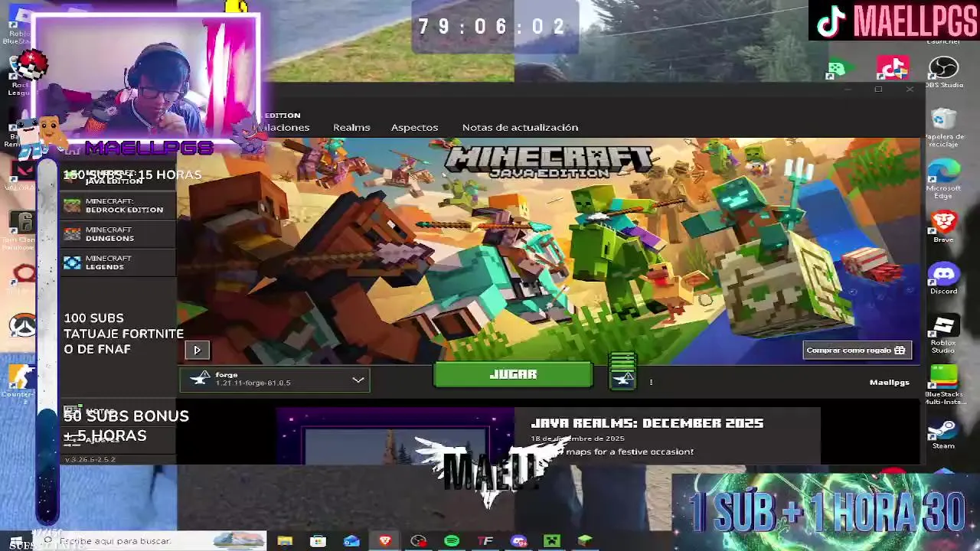980x551 pixels.
Task: Open Discord desktop shortcut
Action: 943,279
